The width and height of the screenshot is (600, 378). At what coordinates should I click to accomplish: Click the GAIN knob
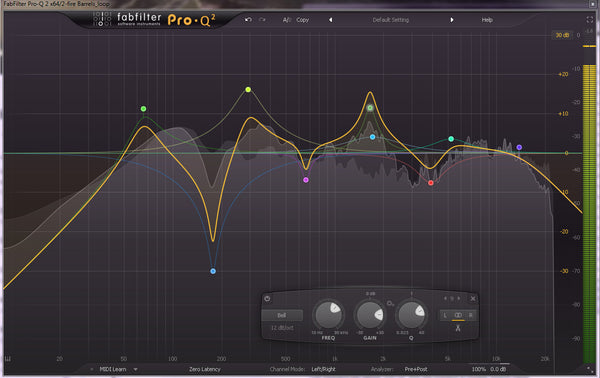tap(370, 315)
